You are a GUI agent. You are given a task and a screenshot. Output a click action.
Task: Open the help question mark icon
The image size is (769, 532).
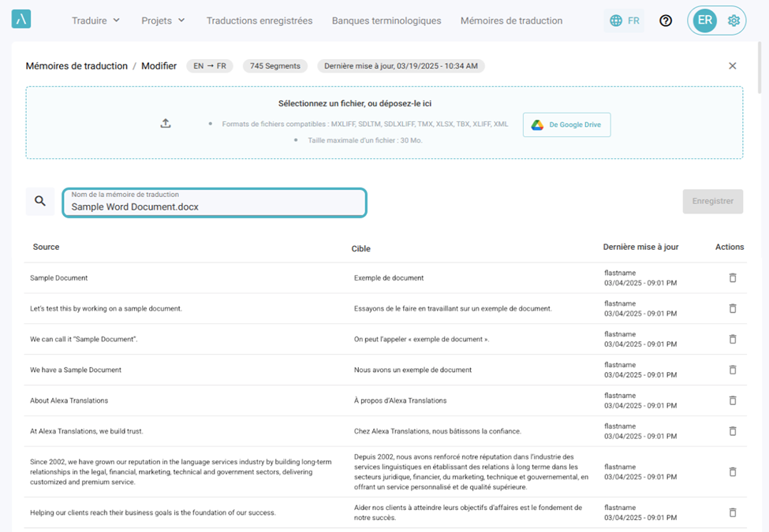click(x=666, y=20)
